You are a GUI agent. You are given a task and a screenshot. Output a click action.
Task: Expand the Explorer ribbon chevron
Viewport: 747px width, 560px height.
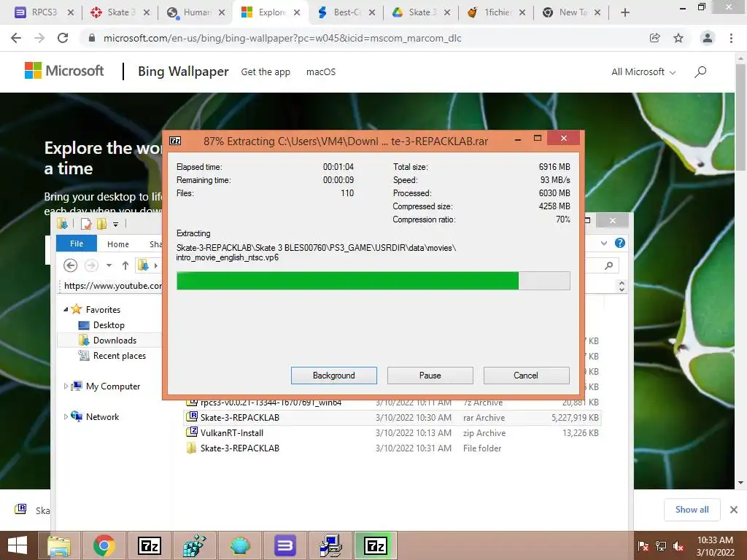coord(603,244)
